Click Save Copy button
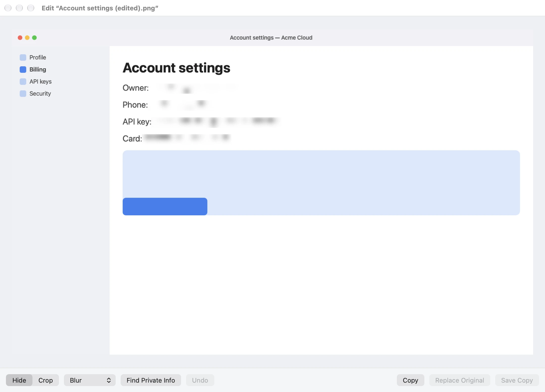Screen dimensions: 545x392 pyautogui.click(x=517, y=380)
